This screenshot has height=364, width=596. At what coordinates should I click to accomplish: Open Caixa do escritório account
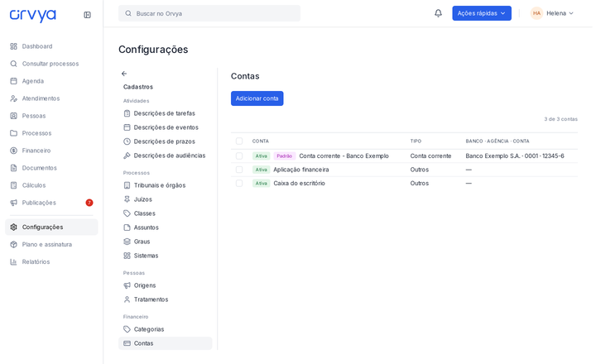point(299,183)
